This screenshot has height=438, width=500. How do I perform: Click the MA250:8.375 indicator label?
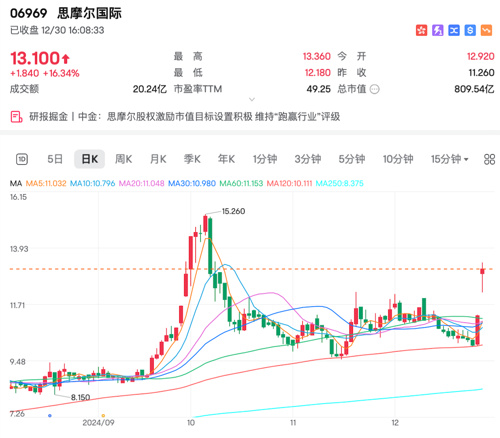339,183
